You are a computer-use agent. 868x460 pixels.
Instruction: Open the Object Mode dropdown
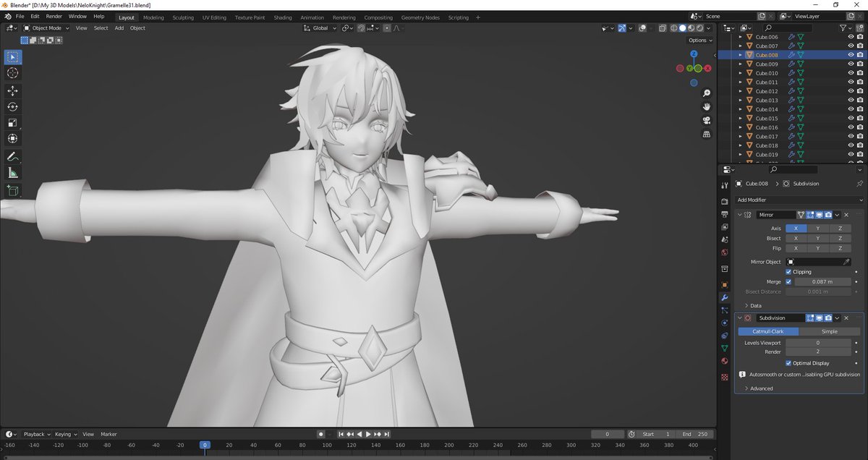(46, 28)
